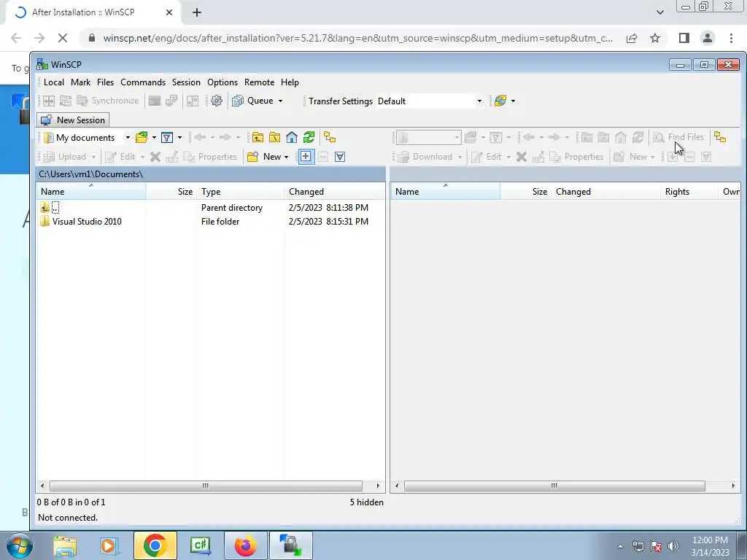Open the Session menu
This screenshot has width=747, height=560.
point(186,82)
